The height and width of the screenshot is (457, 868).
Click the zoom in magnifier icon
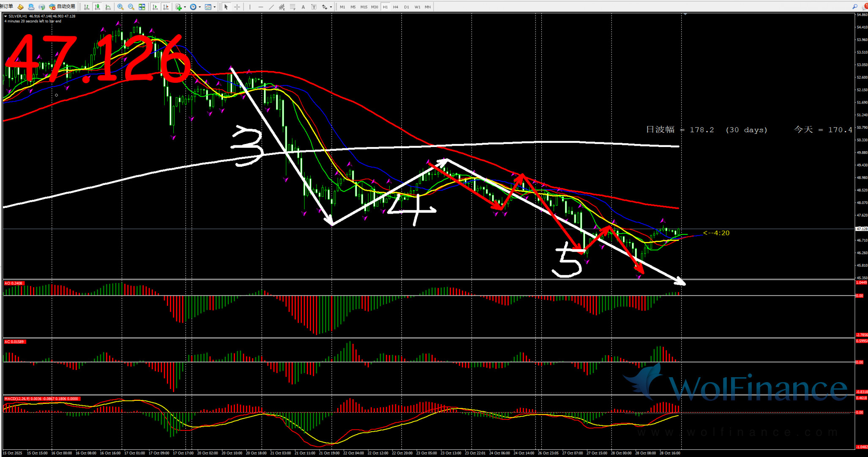(120, 7)
